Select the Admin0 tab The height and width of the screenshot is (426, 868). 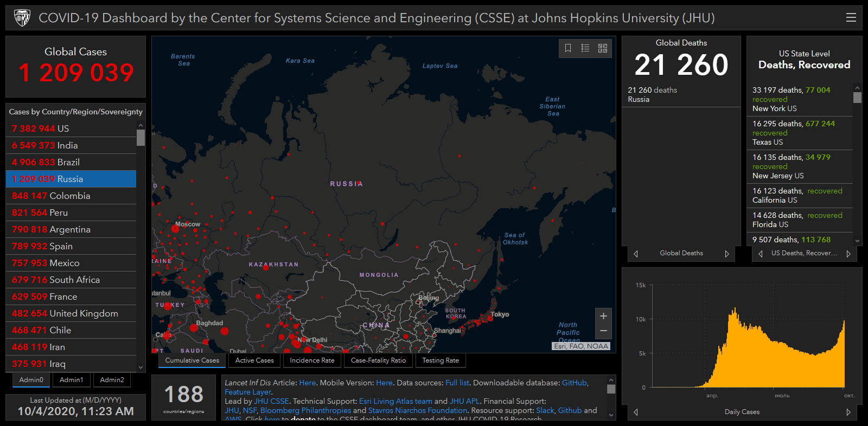tap(31, 380)
